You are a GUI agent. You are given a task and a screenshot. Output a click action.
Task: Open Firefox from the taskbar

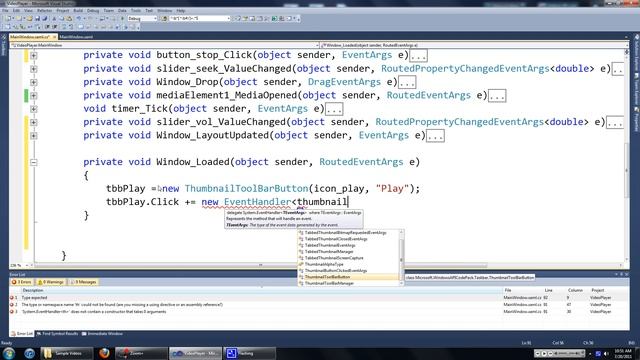click(104, 353)
